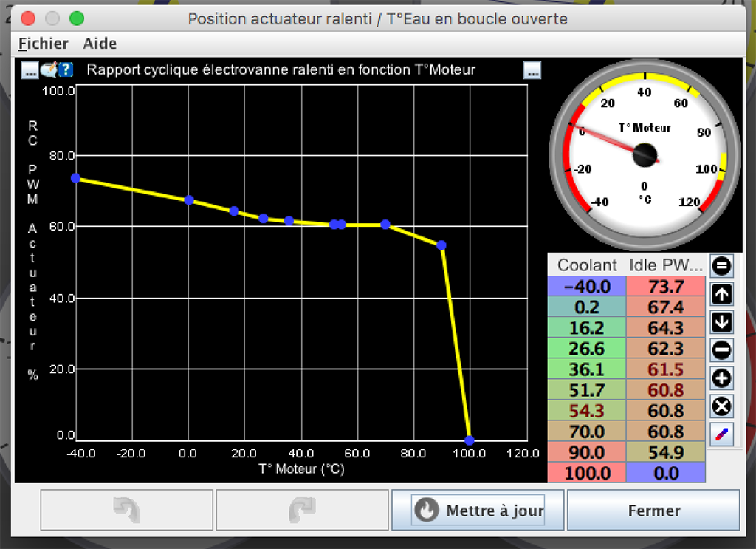The width and height of the screenshot is (756, 549).
Task: Select the Idle PWM cell showing 73.7
Action: point(665,287)
